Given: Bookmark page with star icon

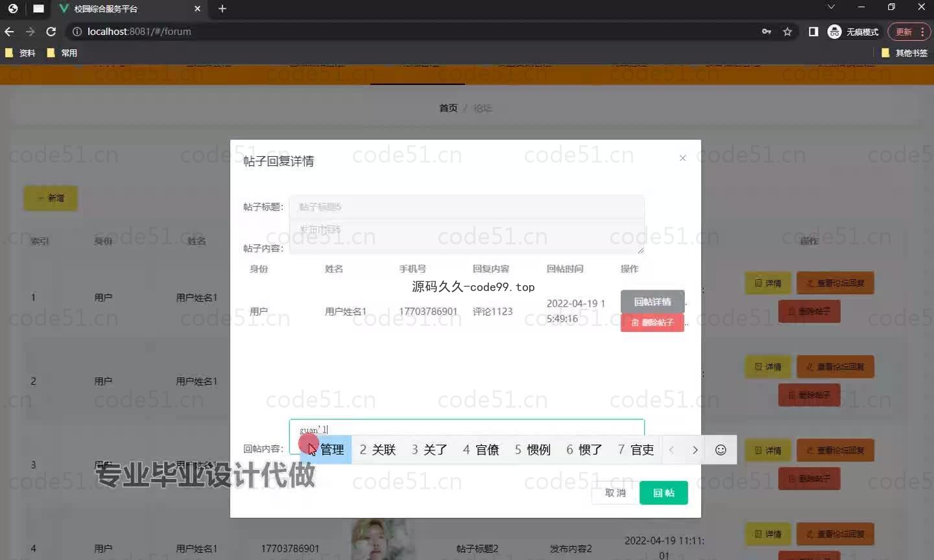Looking at the screenshot, I should point(787,31).
